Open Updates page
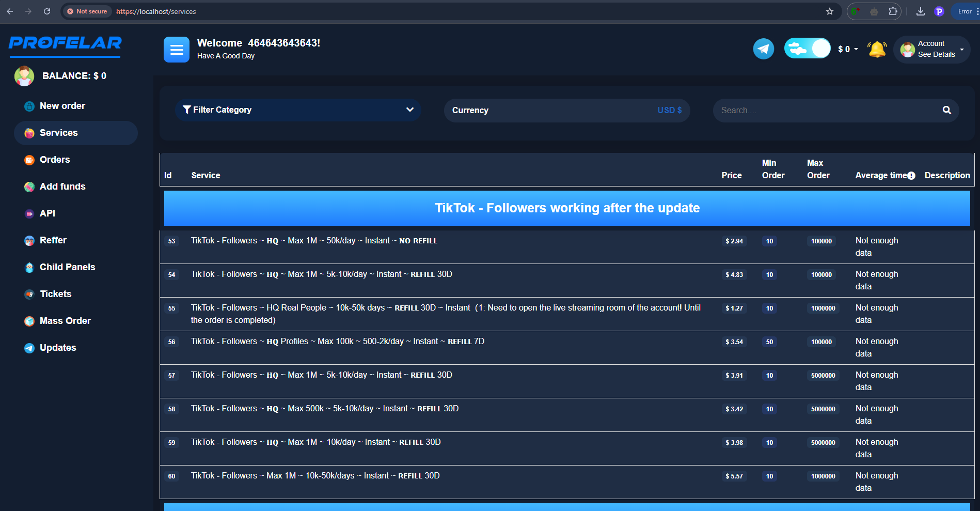Screen dimensions: 980x511 point(58,348)
